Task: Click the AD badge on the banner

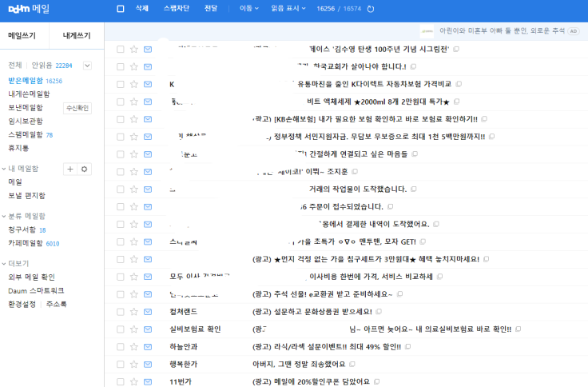Action: click(574, 31)
